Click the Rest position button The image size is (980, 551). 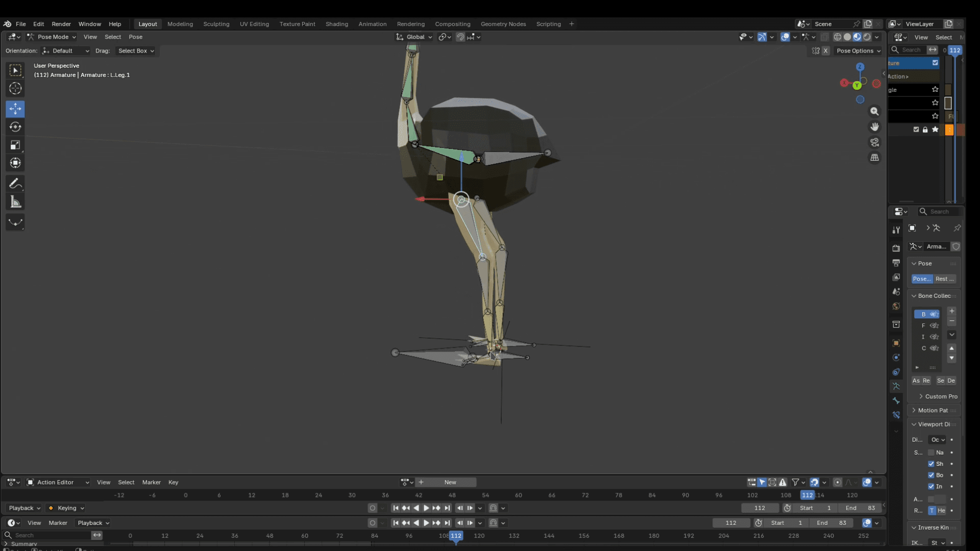pos(944,279)
